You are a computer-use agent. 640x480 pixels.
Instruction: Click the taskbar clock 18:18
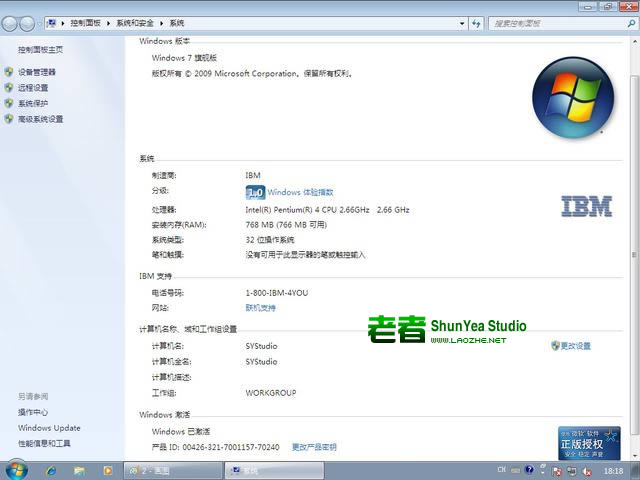pyautogui.click(x=613, y=471)
